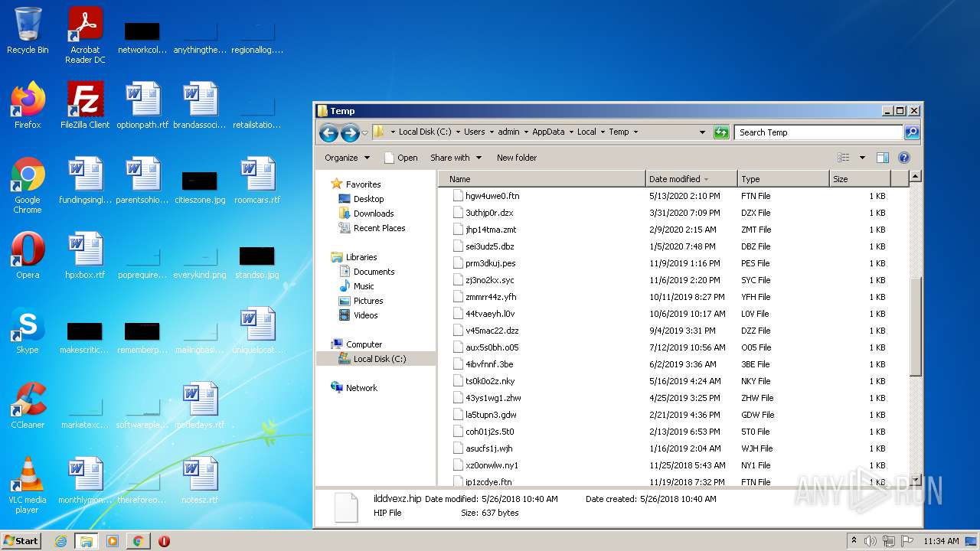Select parentsohio... document on desktop

[142, 181]
